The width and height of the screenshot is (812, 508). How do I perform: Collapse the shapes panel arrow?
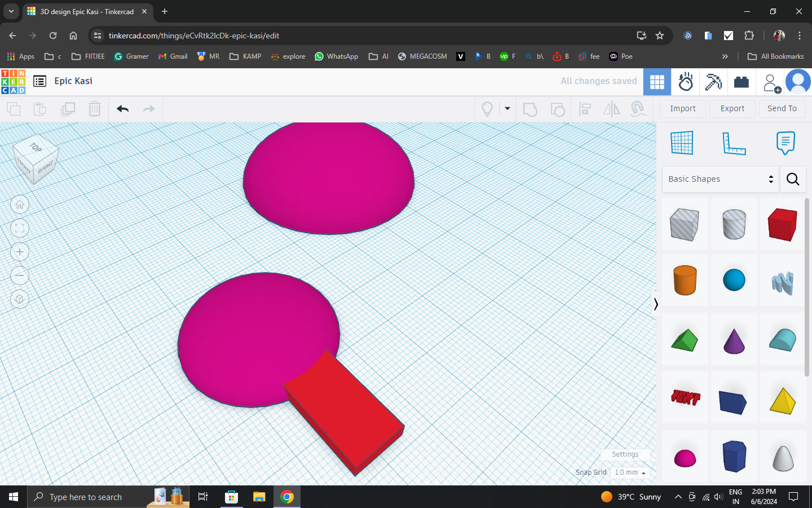(655, 304)
